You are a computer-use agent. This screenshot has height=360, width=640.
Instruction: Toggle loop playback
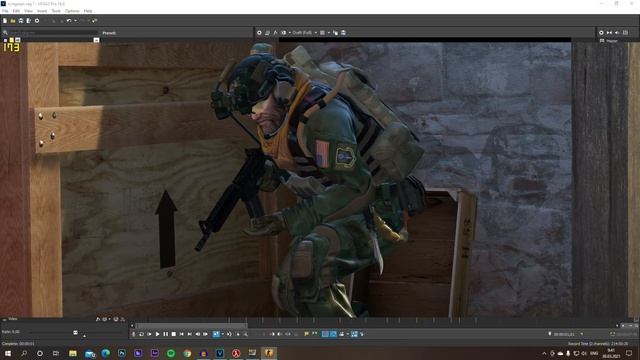tap(141, 334)
